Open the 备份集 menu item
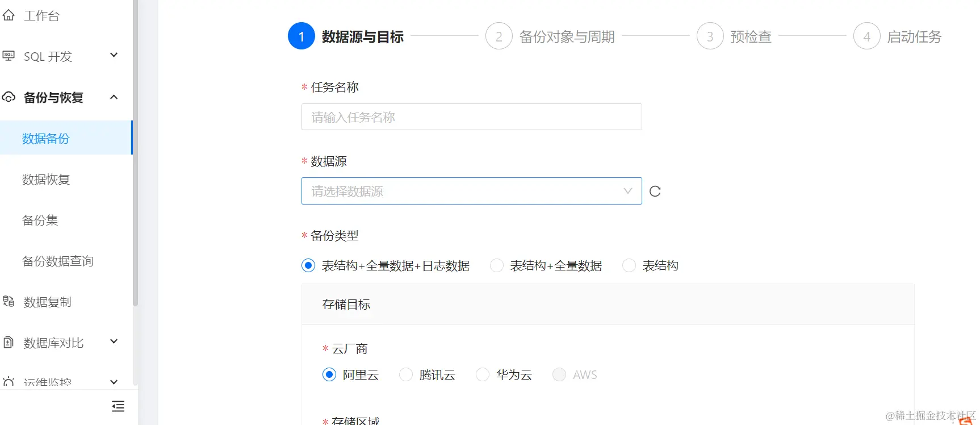 (x=40, y=220)
